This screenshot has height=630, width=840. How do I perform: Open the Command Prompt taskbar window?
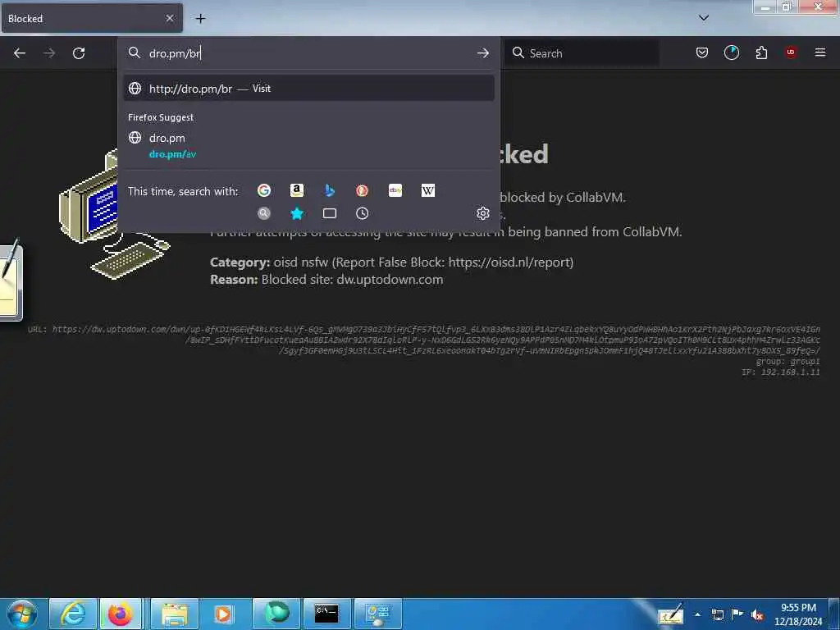pyautogui.click(x=326, y=614)
